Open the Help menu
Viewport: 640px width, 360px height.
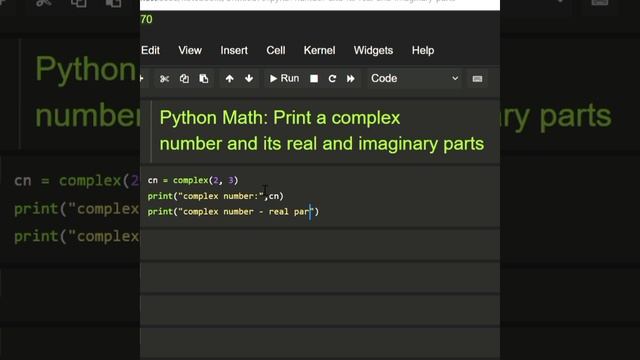[x=423, y=51]
